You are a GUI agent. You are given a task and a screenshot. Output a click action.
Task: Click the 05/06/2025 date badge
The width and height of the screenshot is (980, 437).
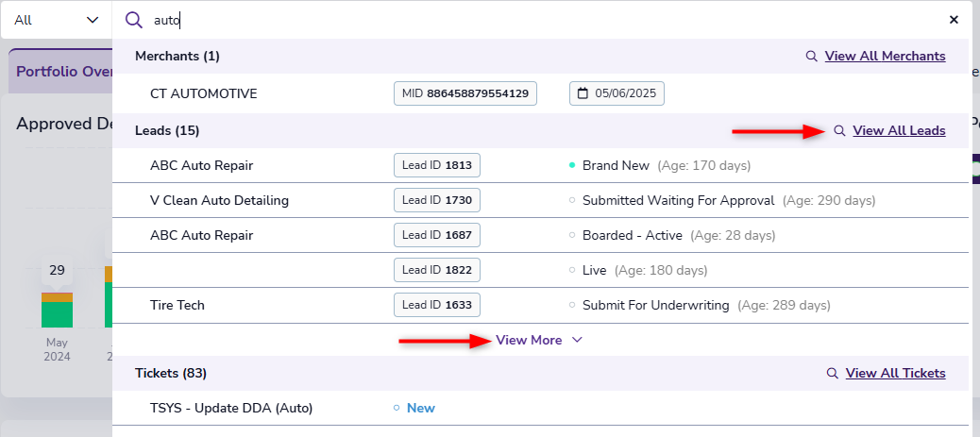pyautogui.click(x=617, y=93)
